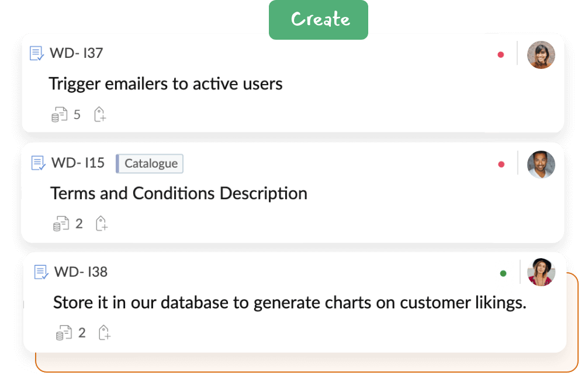
Task: Open estimation points icon on Store it card
Action: 64,332
